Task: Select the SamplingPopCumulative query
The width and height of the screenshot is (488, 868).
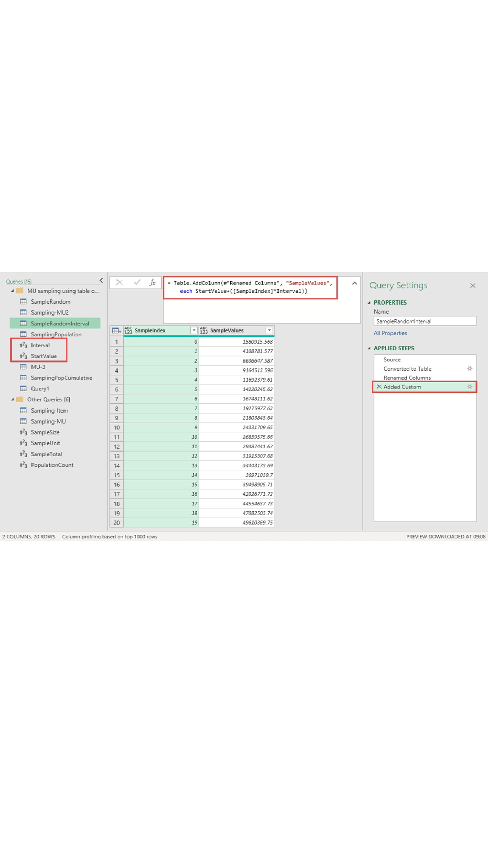Action: tap(61, 378)
